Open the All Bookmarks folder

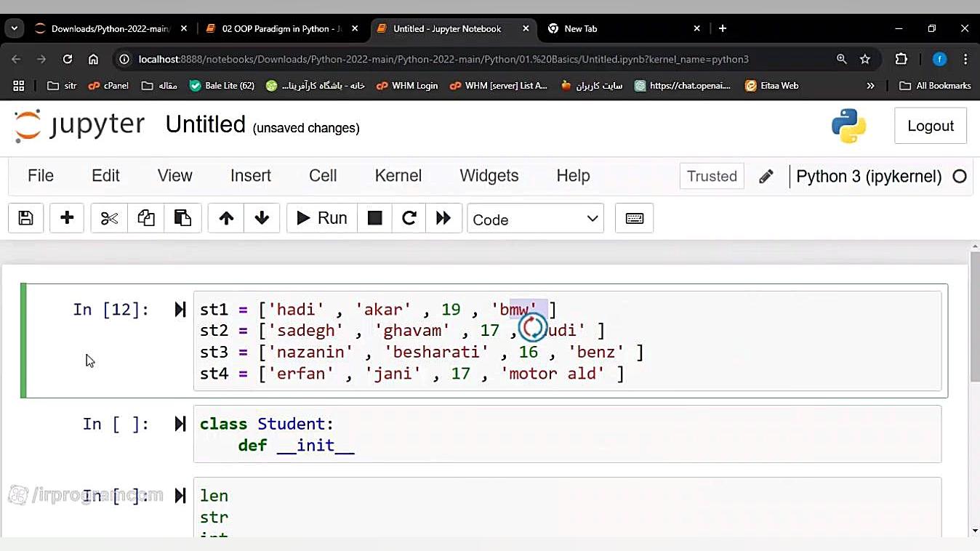click(935, 86)
